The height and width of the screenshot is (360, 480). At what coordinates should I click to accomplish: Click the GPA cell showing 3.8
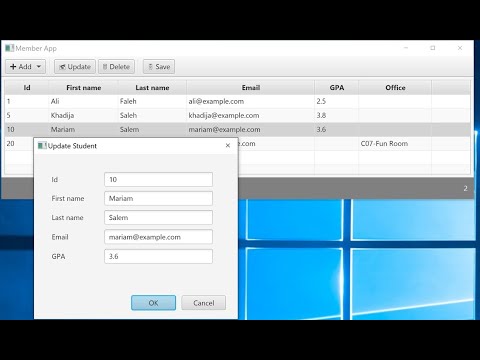[x=336, y=115]
